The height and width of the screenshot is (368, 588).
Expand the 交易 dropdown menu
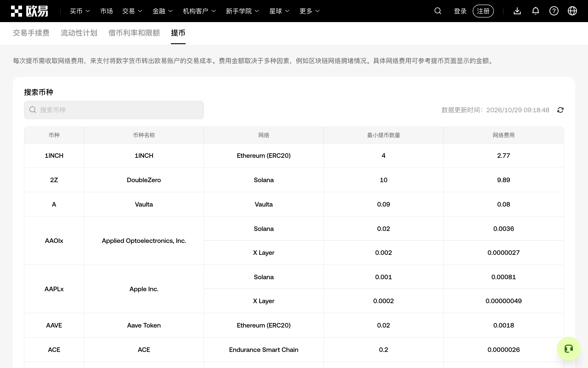[x=132, y=11]
